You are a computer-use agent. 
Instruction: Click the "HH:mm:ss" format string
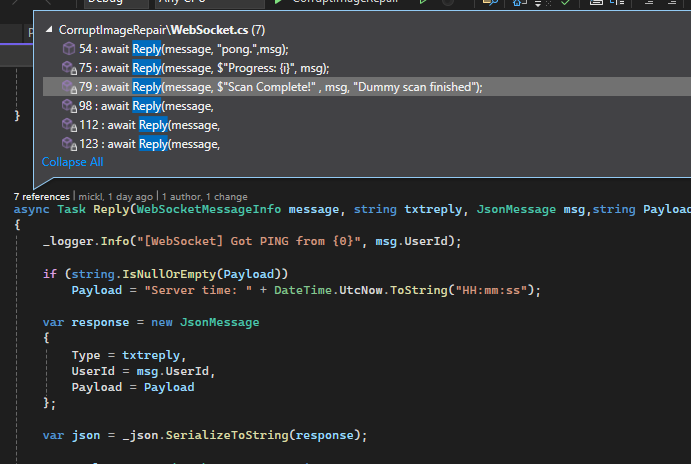click(491, 290)
